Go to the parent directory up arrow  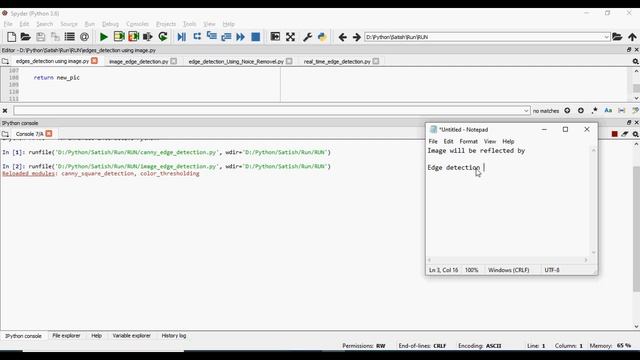(632, 37)
